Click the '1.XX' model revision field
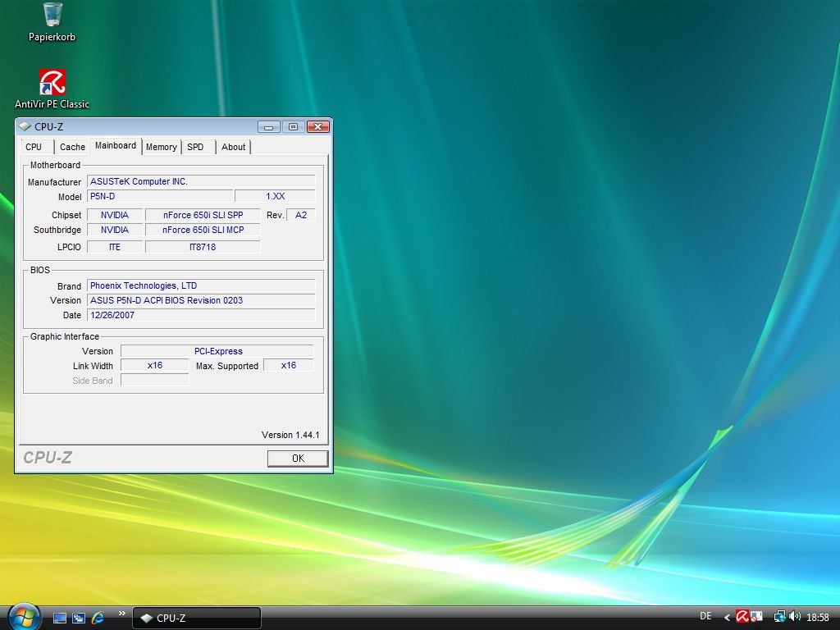Viewport: 840px width, 630px height. coord(275,196)
